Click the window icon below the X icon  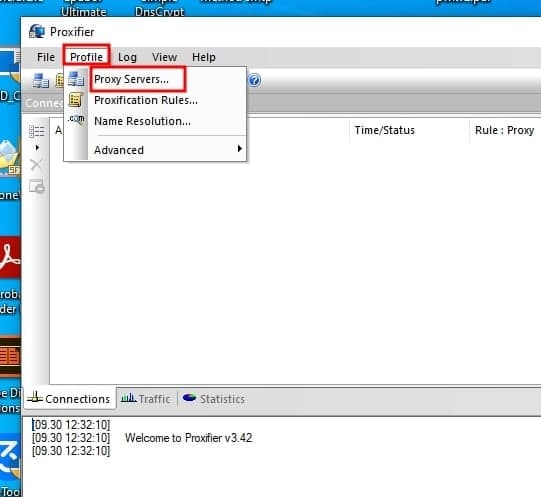point(37,187)
